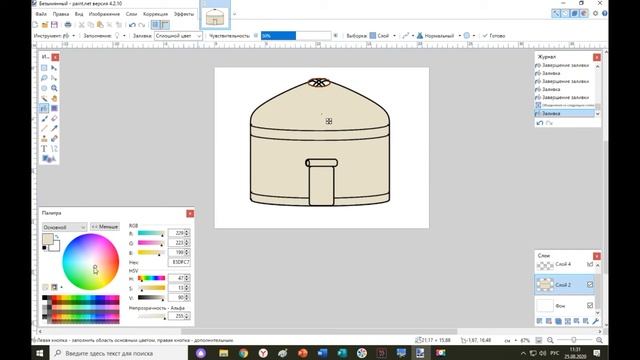640x360 pixels.
Task: Open the Выборка Слой sampling dropdown
Action: click(x=383, y=36)
